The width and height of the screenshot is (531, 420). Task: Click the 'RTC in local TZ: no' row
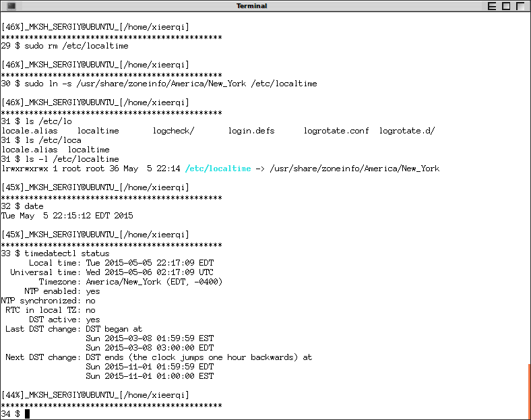pyautogui.click(x=51, y=310)
